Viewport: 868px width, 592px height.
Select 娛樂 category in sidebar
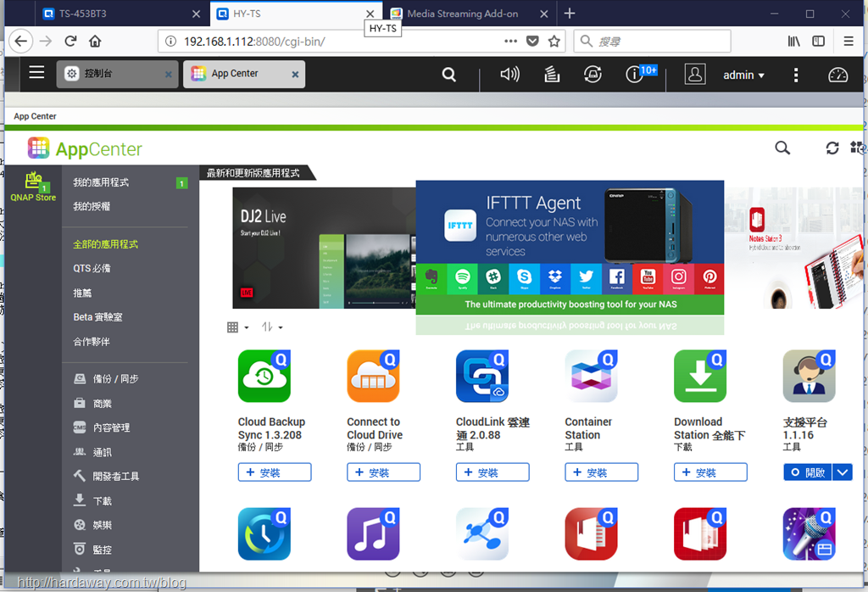92,525
